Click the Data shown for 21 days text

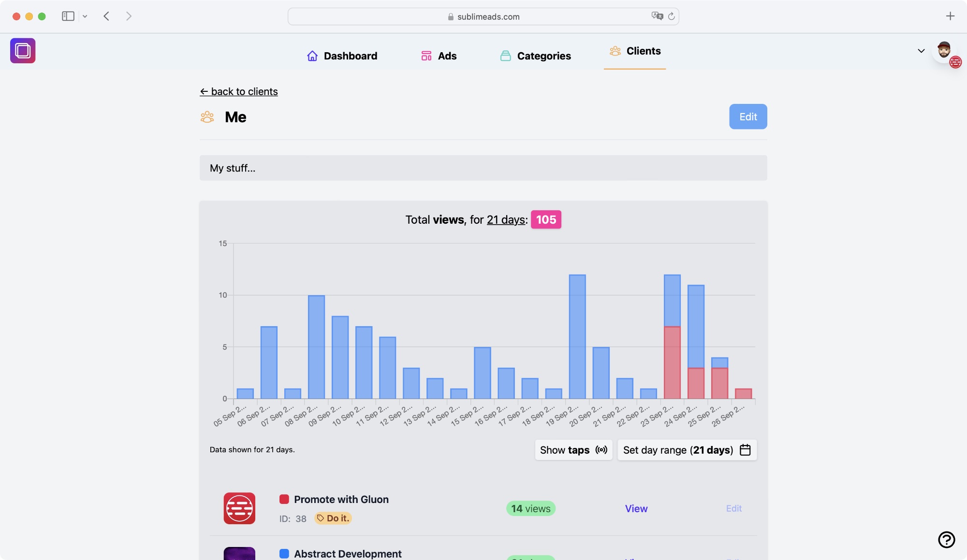coord(252,450)
